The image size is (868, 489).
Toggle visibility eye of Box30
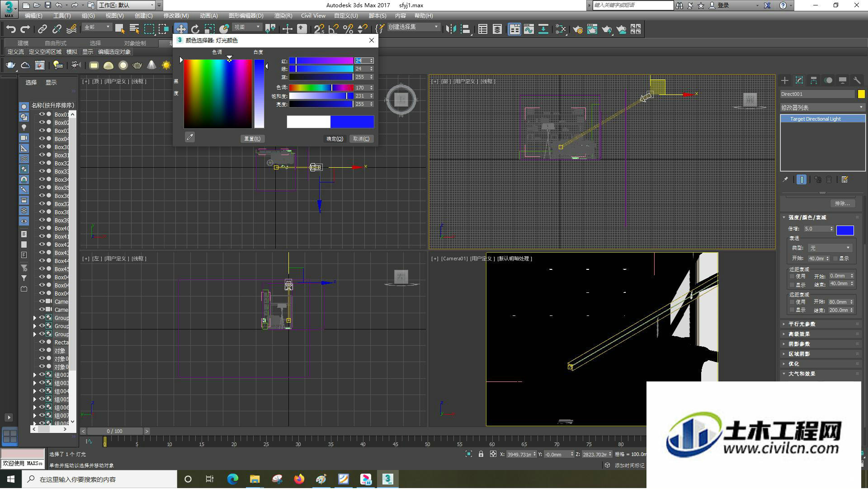42,147
